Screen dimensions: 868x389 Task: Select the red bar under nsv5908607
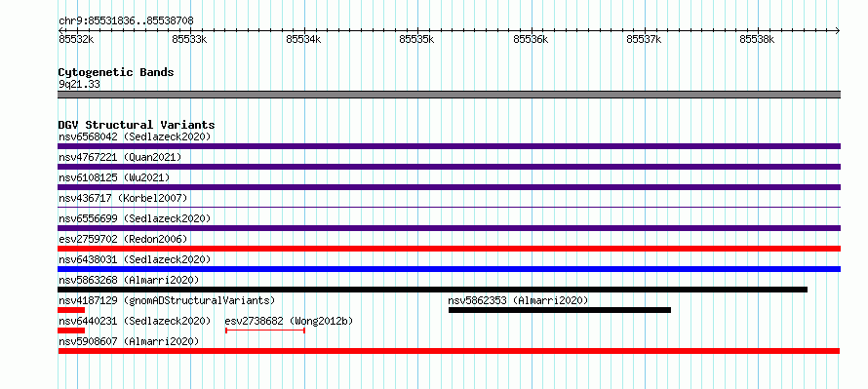pos(449,351)
